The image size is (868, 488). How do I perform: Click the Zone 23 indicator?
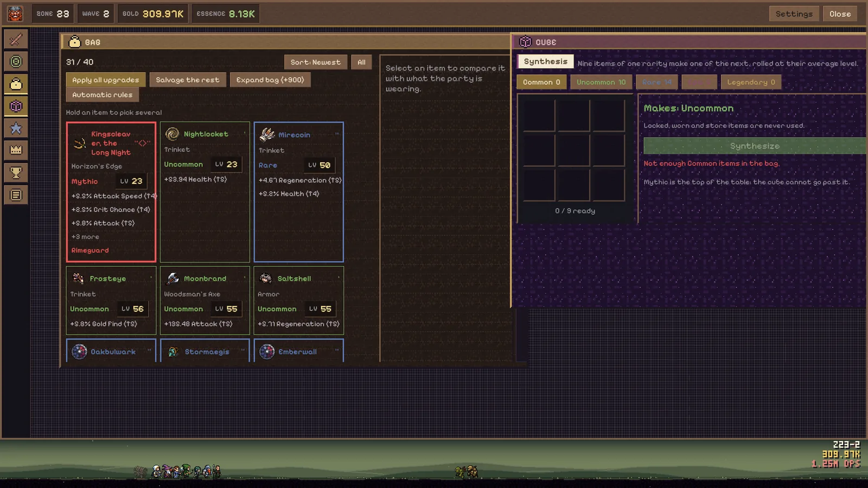[53, 14]
